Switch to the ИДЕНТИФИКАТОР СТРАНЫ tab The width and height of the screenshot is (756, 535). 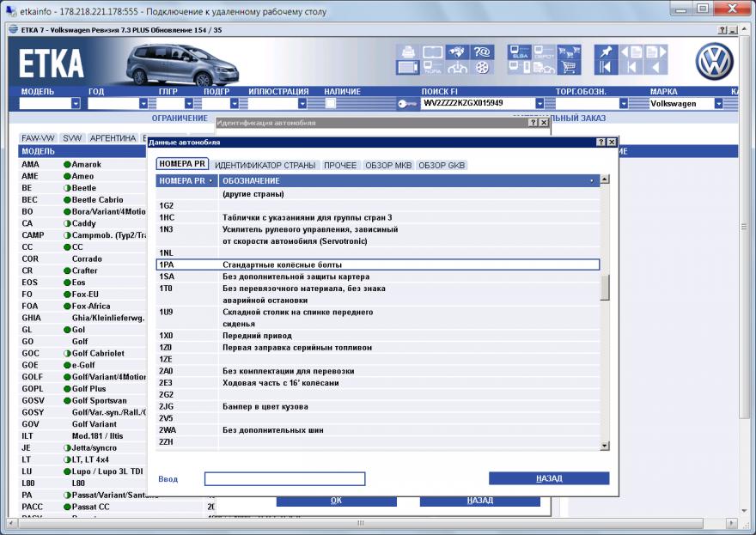pos(265,166)
